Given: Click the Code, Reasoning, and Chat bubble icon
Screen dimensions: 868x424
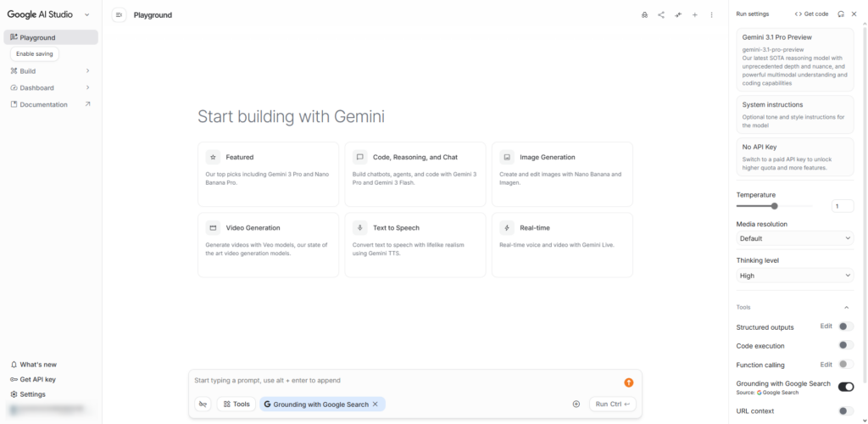Looking at the screenshot, I should point(359,157).
